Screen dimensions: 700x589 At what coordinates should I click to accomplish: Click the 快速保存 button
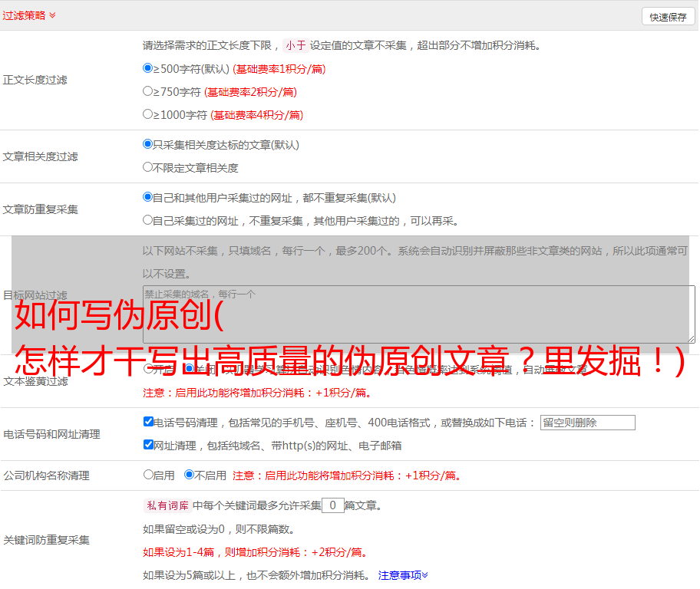[668, 17]
